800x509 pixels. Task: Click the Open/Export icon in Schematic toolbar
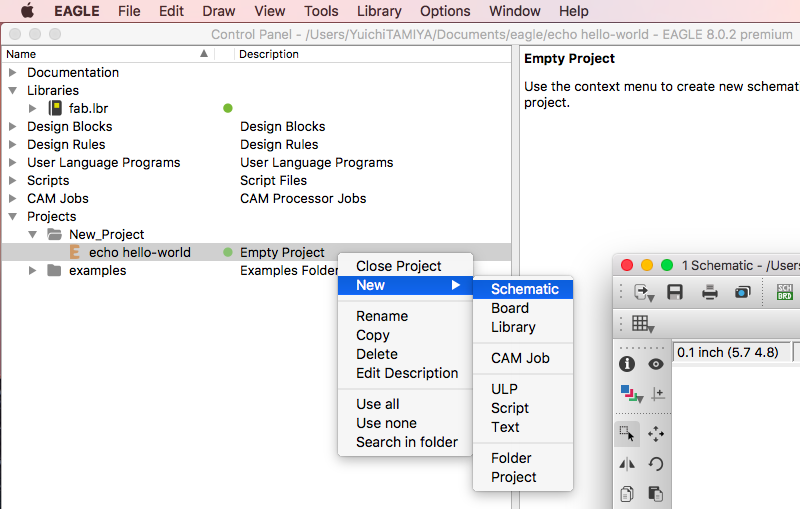pyautogui.click(x=643, y=293)
